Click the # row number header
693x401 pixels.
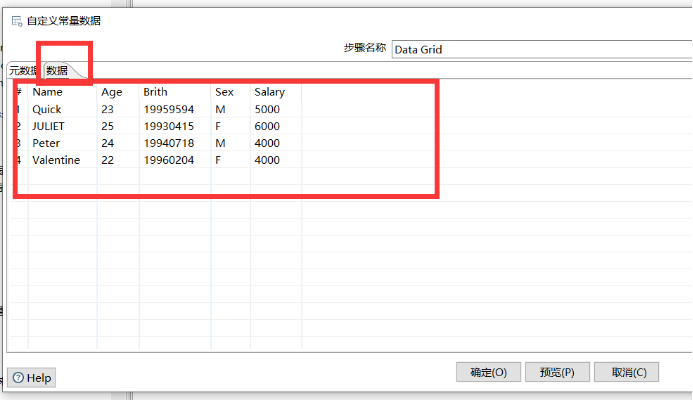click(19, 92)
